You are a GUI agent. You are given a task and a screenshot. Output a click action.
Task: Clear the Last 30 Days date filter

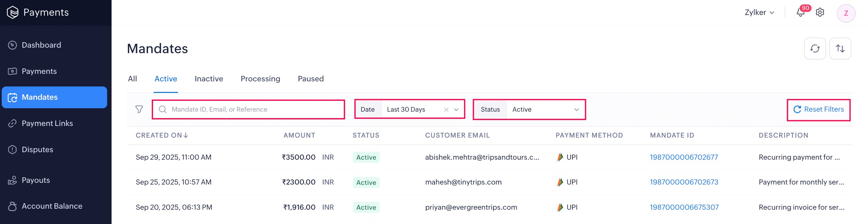pos(446,110)
